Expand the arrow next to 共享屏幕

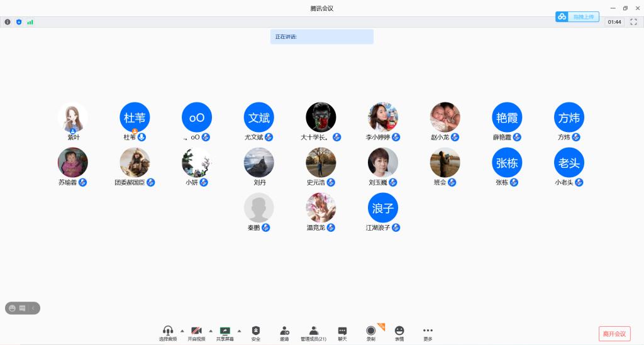(239, 331)
